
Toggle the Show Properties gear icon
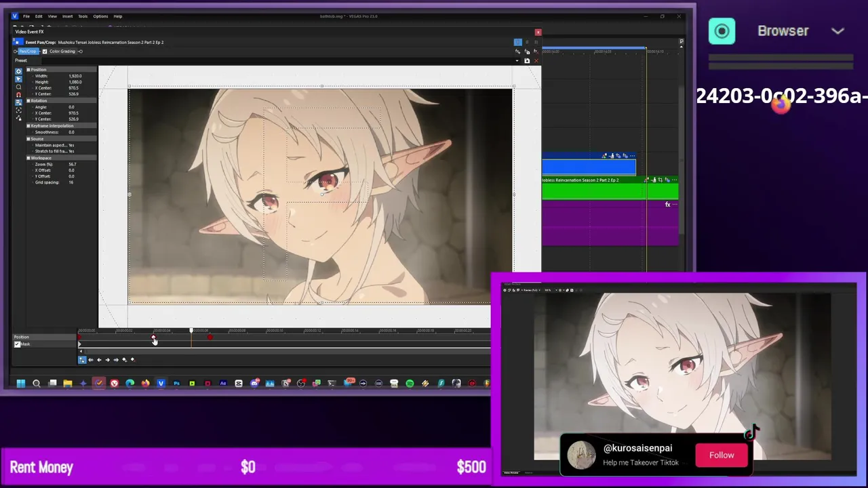pos(18,71)
